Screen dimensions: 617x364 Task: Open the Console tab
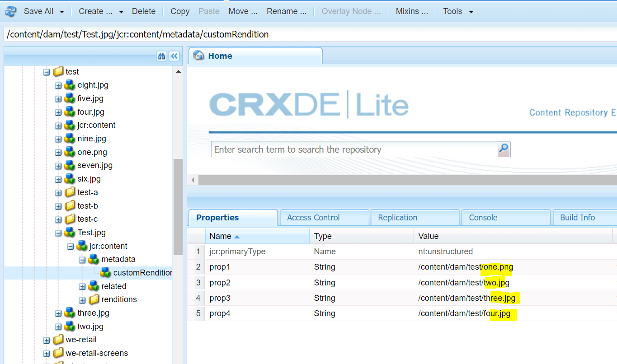click(x=483, y=217)
